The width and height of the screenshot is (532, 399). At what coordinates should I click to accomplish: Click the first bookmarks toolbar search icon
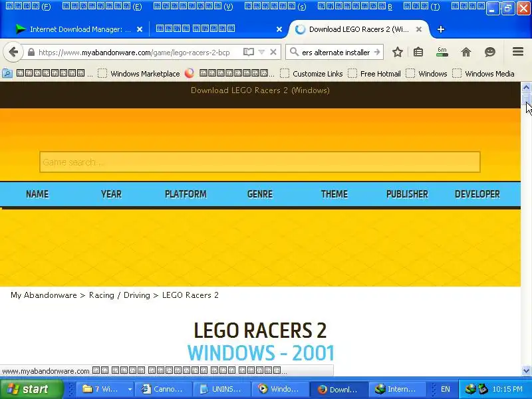(7, 73)
